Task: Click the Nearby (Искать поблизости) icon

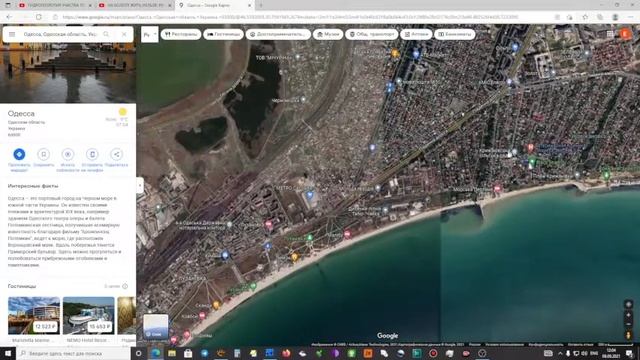Action: [x=68, y=154]
